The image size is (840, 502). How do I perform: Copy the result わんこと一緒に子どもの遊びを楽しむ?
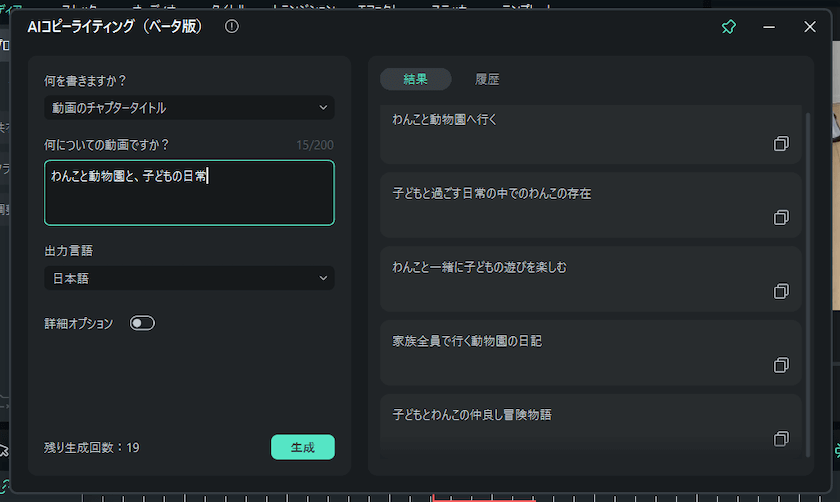(x=781, y=291)
